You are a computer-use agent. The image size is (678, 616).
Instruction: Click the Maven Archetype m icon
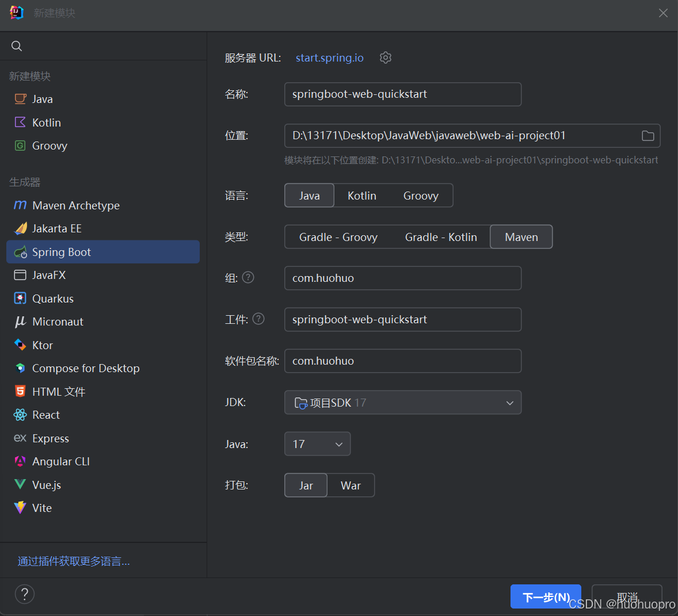[20, 205]
